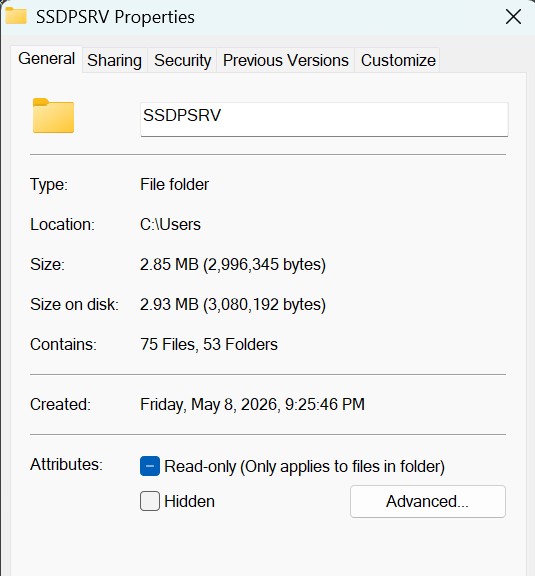
Task: Click the Size on disk value
Action: (x=233, y=305)
